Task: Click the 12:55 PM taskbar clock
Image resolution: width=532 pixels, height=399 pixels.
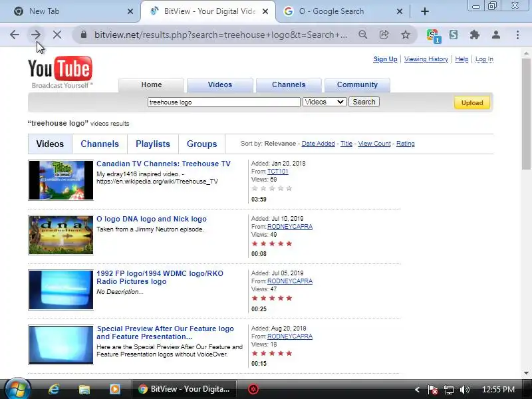Action: [498, 390]
